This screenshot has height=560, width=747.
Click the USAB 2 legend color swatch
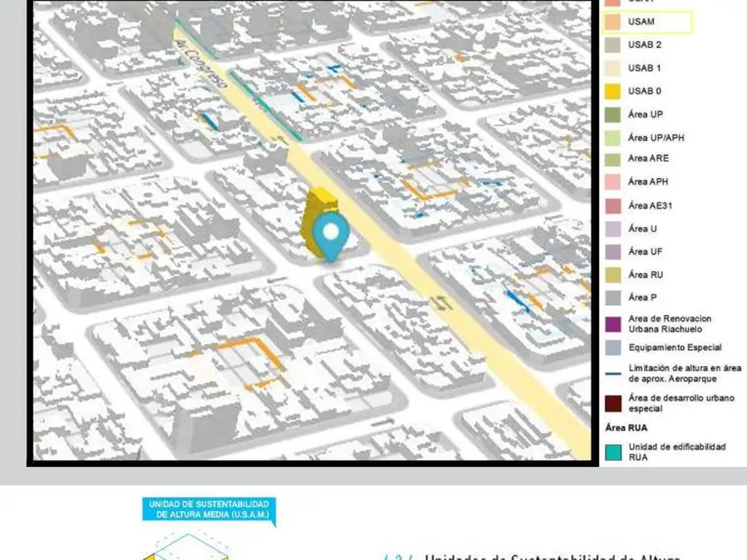pos(613,45)
